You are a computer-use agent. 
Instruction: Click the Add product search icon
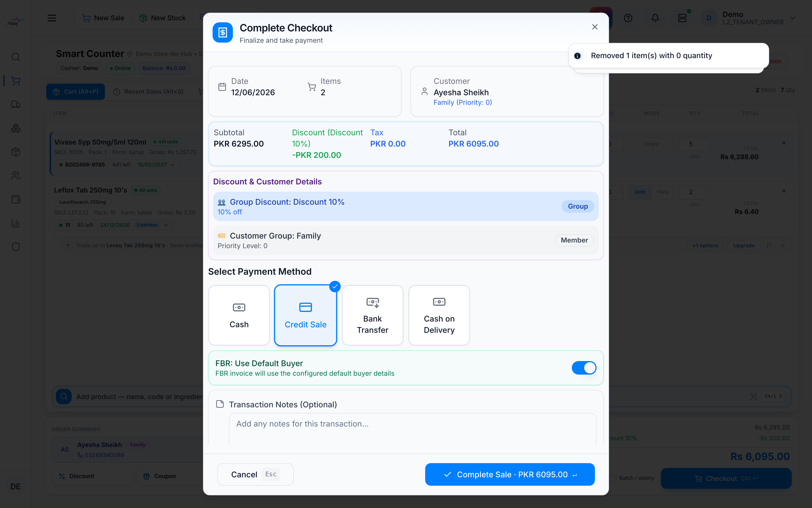(x=64, y=396)
